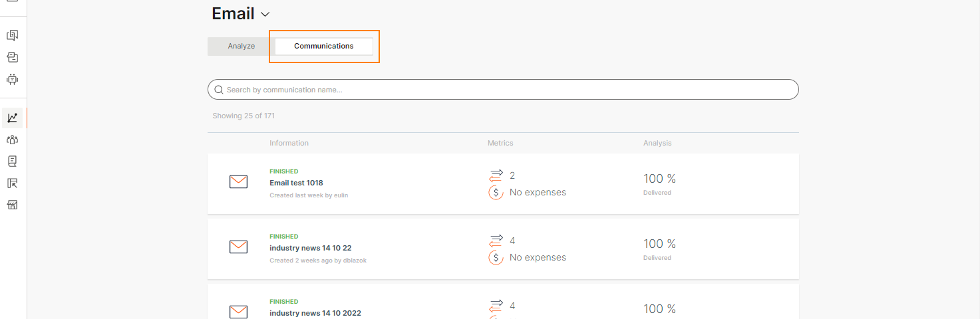Select the Communications tab
The image size is (980, 319).
click(324, 47)
